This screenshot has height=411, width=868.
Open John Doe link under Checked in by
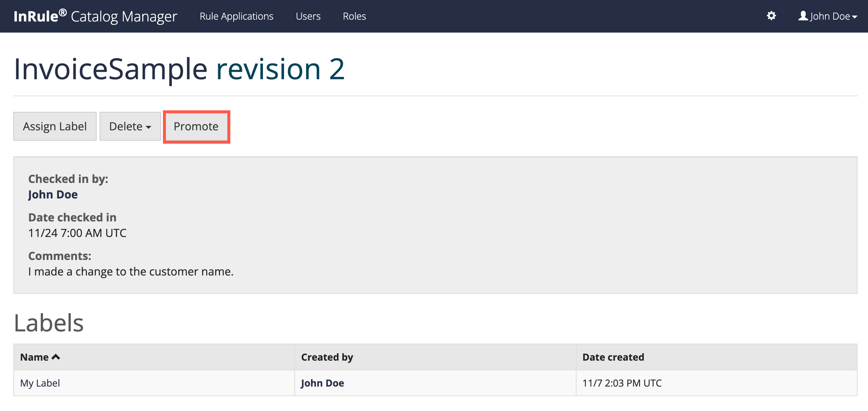[x=53, y=194]
